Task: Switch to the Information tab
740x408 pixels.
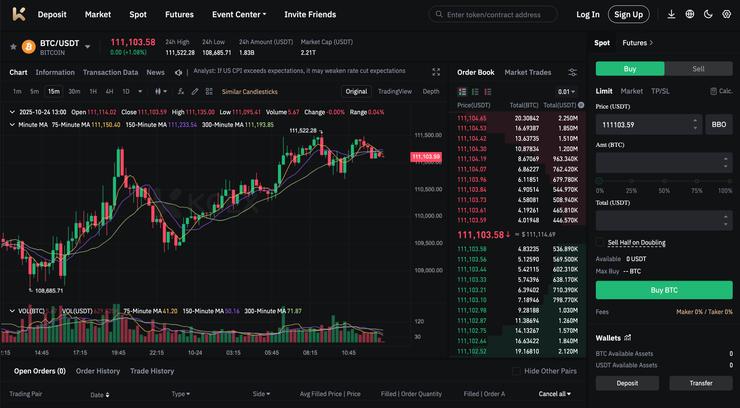Action: pos(55,72)
